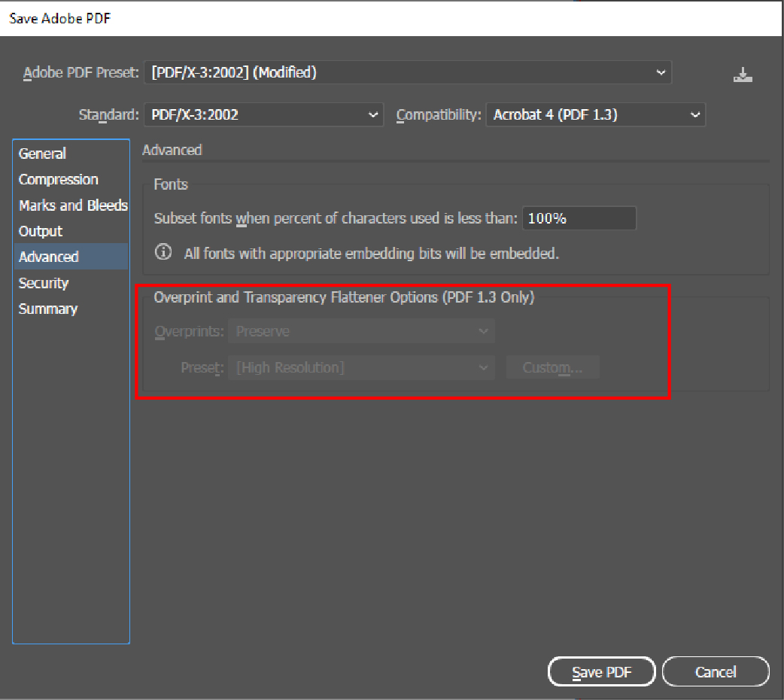View the Summary section

[x=48, y=309]
